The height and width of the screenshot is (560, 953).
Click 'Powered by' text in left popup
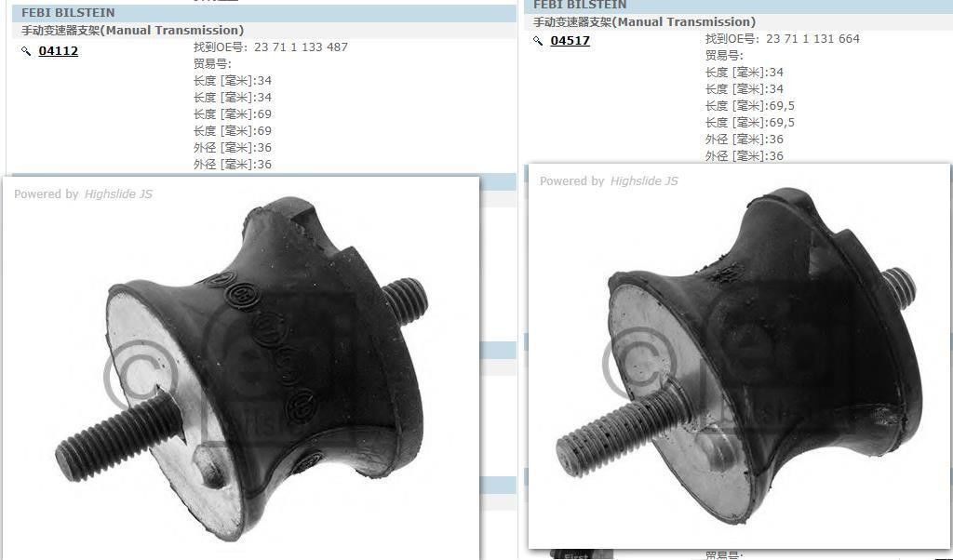pyautogui.click(x=47, y=194)
